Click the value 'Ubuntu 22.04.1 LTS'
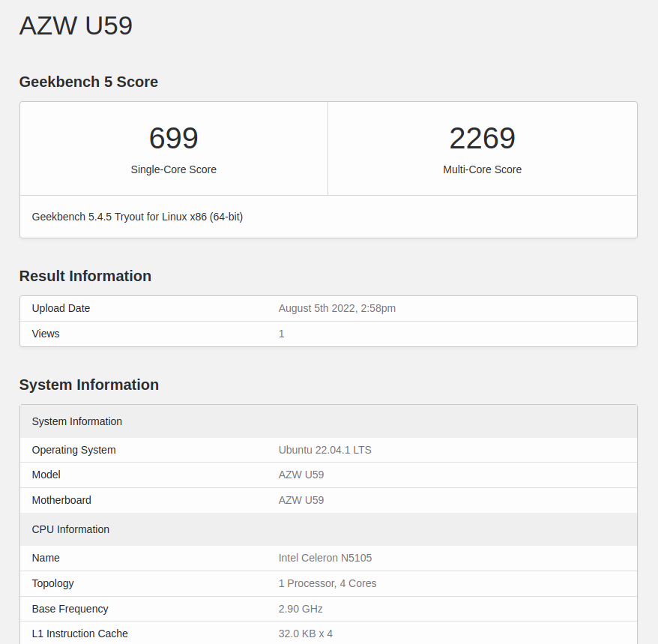This screenshot has height=644, width=658. tap(325, 450)
